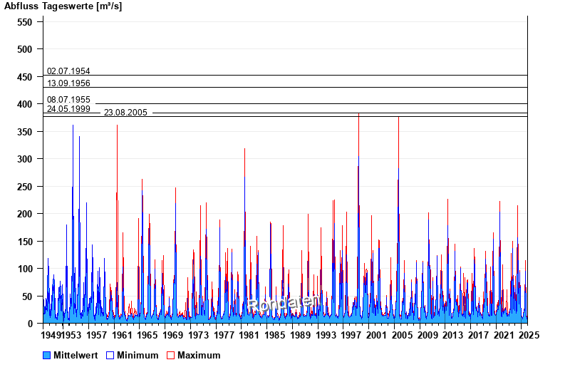Click the Rohdaten watermark text

pyautogui.click(x=284, y=304)
